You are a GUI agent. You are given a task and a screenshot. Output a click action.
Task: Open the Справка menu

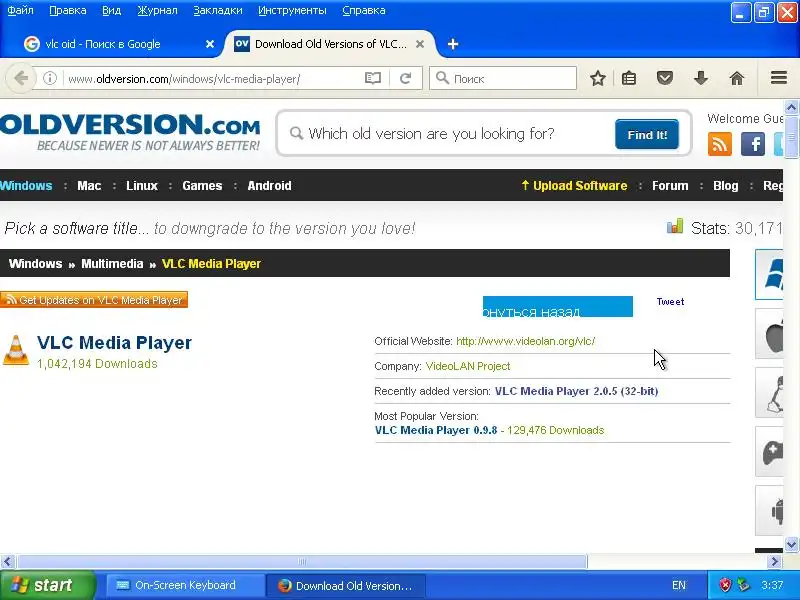pos(364,10)
